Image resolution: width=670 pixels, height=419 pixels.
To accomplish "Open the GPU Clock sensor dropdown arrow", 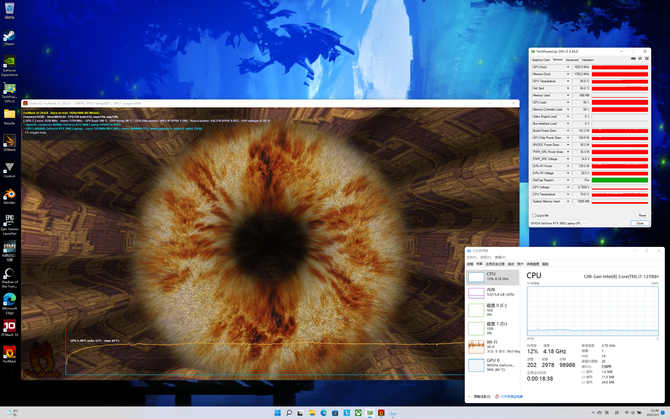I will coord(570,67).
